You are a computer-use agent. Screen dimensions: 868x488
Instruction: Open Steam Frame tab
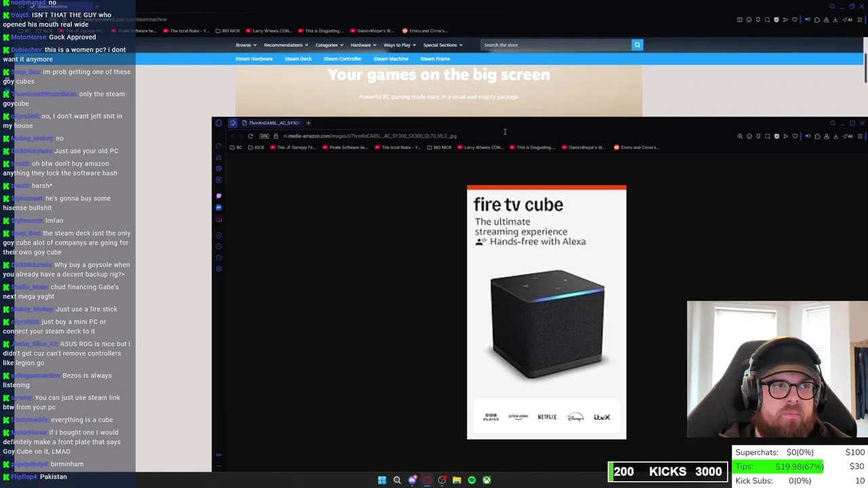pos(435,59)
